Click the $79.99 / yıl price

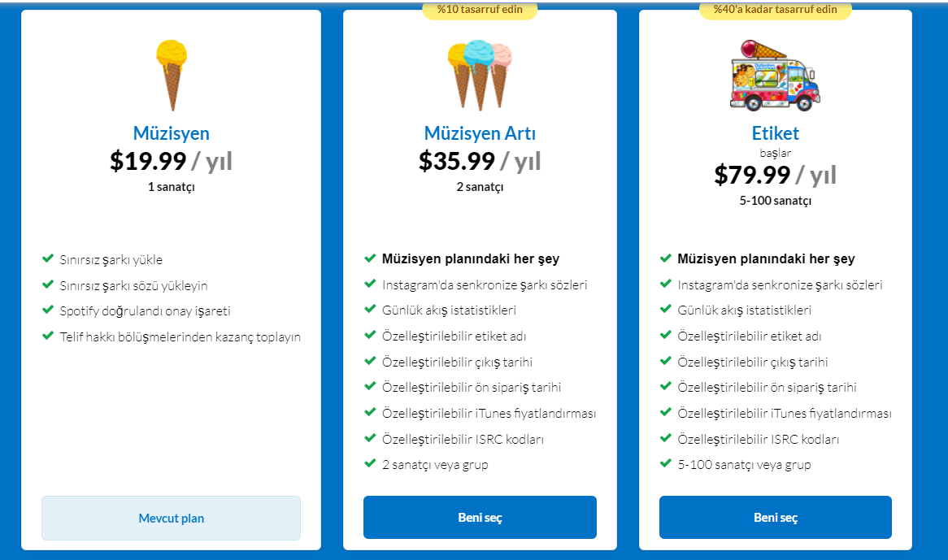(x=775, y=175)
